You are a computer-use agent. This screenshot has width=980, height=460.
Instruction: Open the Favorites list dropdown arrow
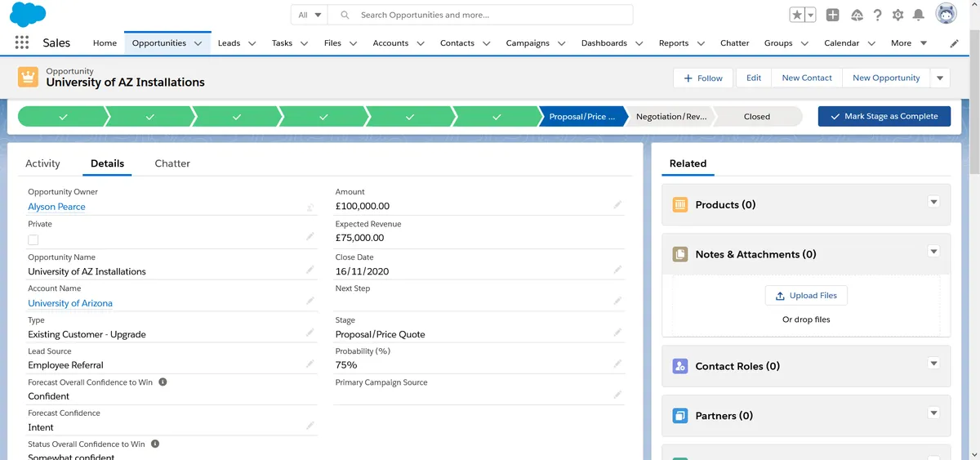tap(811, 15)
